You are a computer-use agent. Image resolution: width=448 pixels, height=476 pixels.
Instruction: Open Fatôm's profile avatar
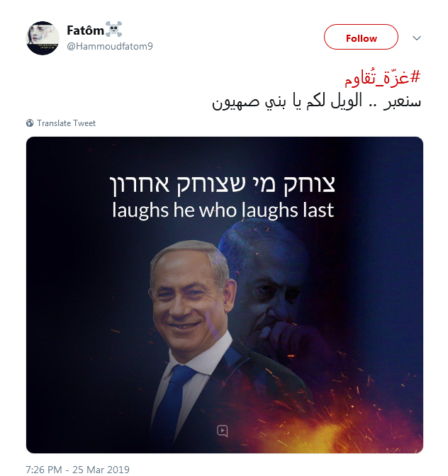(x=43, y=38)
